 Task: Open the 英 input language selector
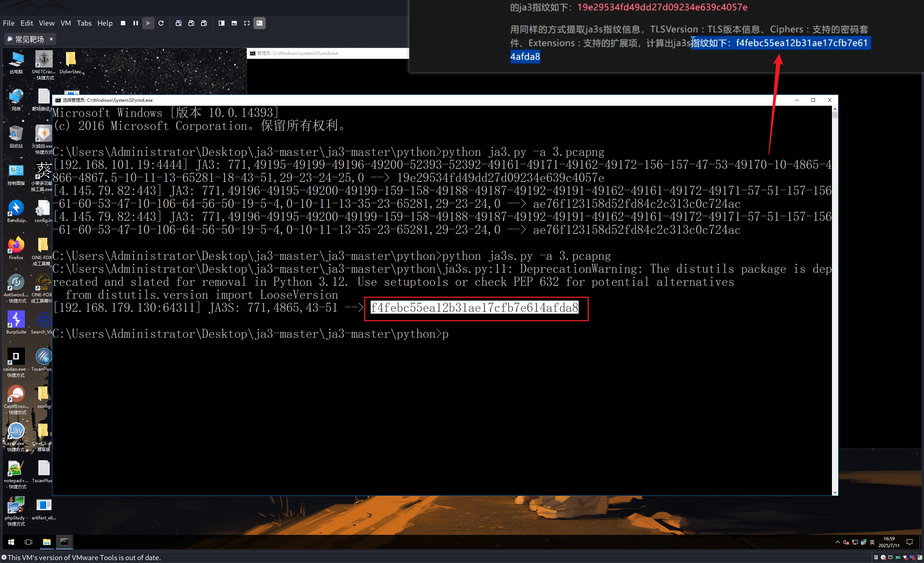click(x=873, y=542)
